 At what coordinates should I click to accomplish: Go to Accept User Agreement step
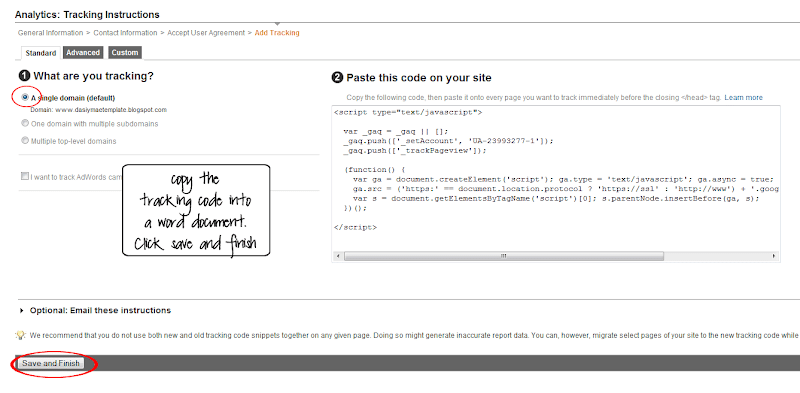[206, 33]
